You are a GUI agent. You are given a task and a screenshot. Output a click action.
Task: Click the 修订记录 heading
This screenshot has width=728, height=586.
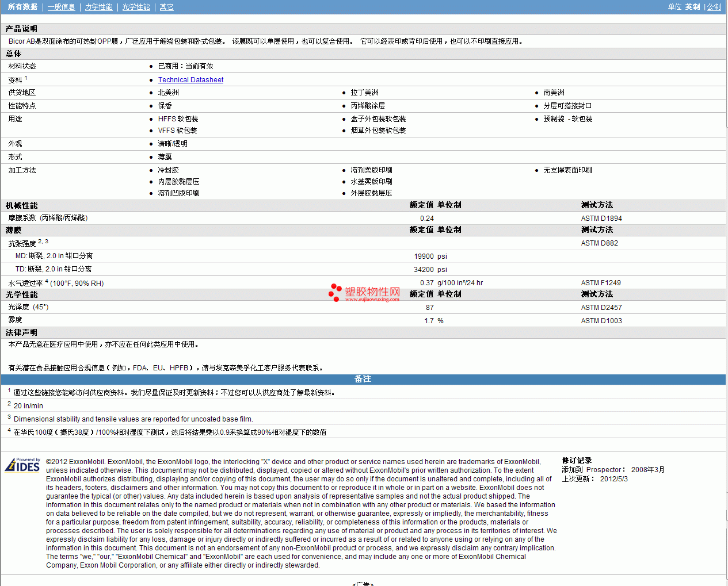coord(577,461)
